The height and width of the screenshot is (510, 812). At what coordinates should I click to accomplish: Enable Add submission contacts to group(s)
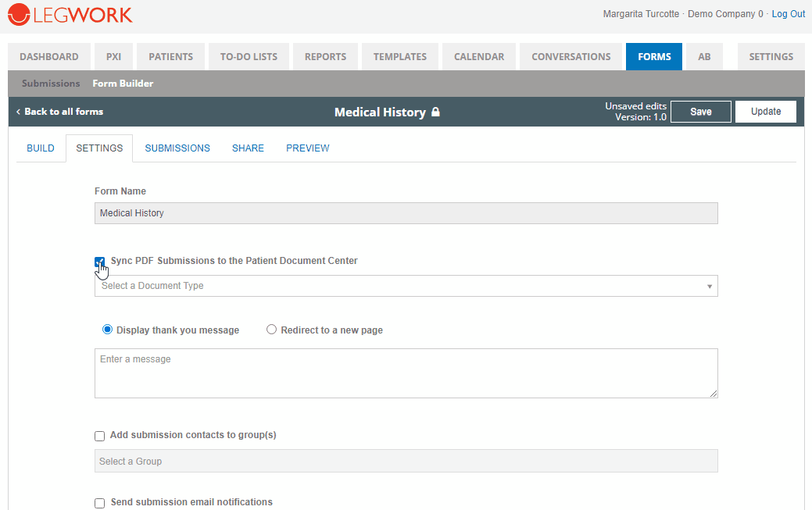point(99,436)
